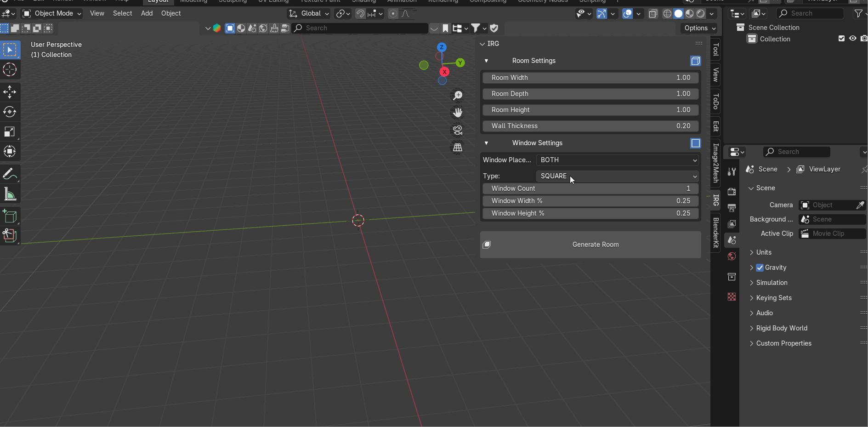Viewport: 868px width, 427px height.
Task: Open the Options popover button
Action: click(699, 28)
